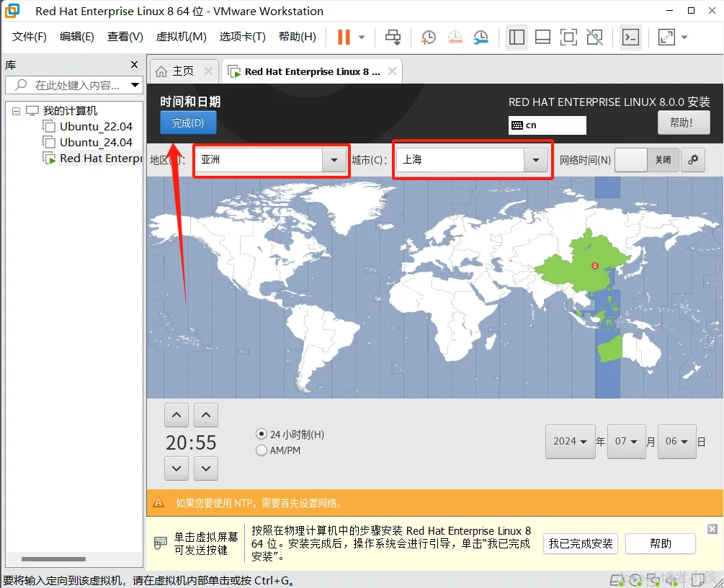724x588 pixels.
Task: Click the full screen mode icon
Action: tap(568, 37)
